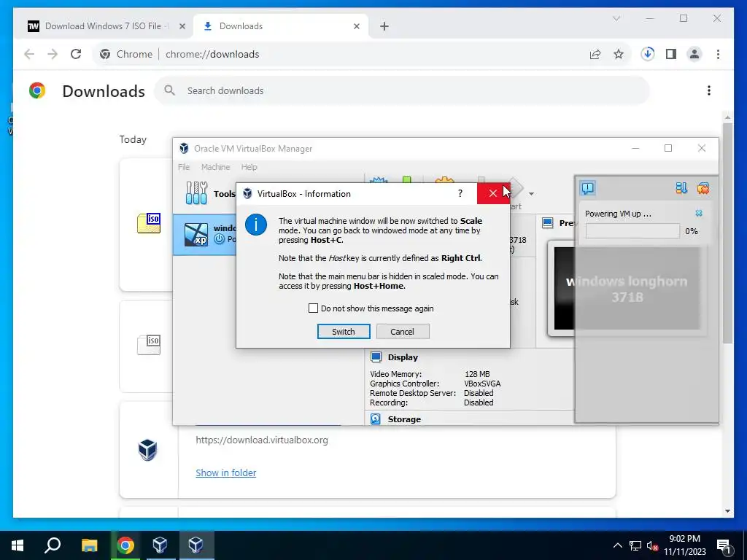Click the Graphics Controller VBoxSVGA value
Image resolution: width=747 pixels, height=560 pixels.
[482, 384]
